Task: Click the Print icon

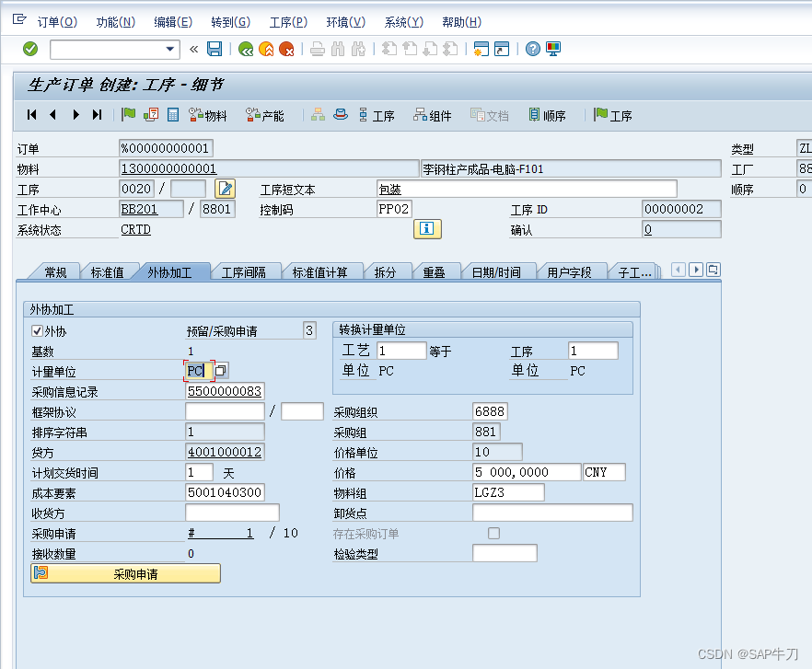Action: [x=318, y=49]
